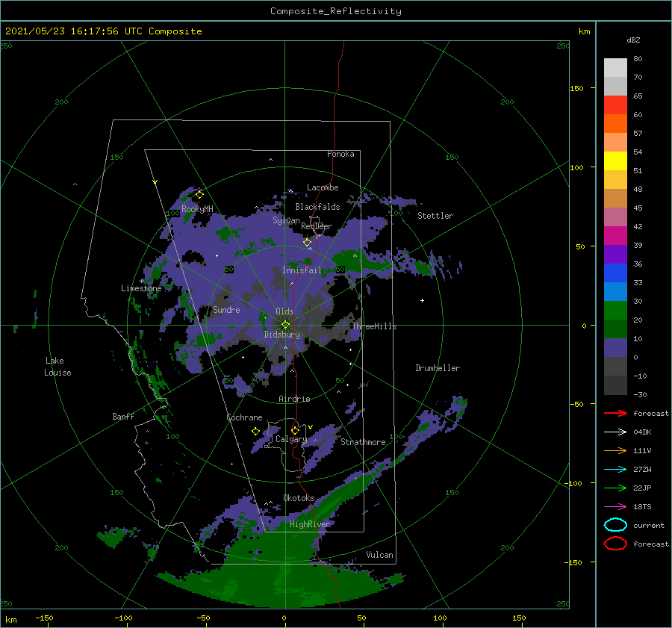Click the Okotoks city label
Screen dimensions: 672x628
coord(299,498)
